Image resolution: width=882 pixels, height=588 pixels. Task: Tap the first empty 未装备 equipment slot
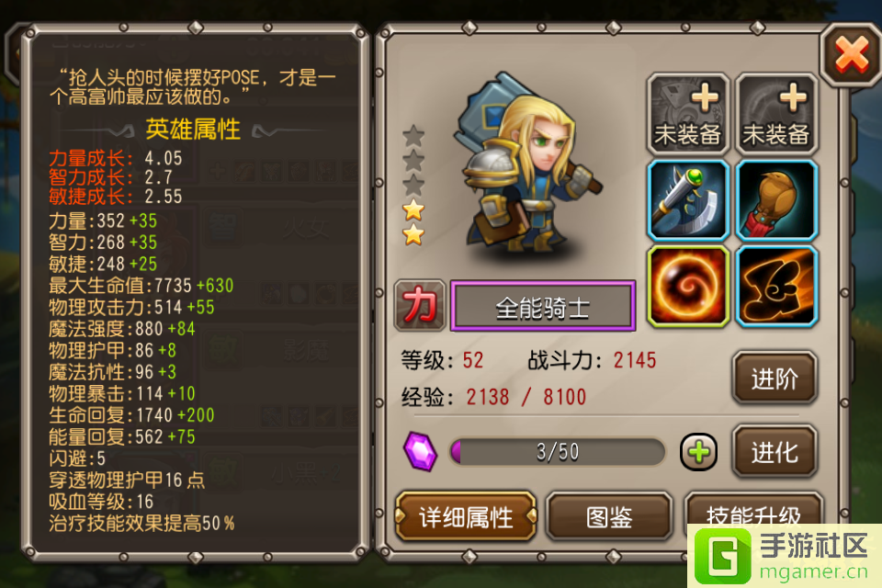[687, 114]
